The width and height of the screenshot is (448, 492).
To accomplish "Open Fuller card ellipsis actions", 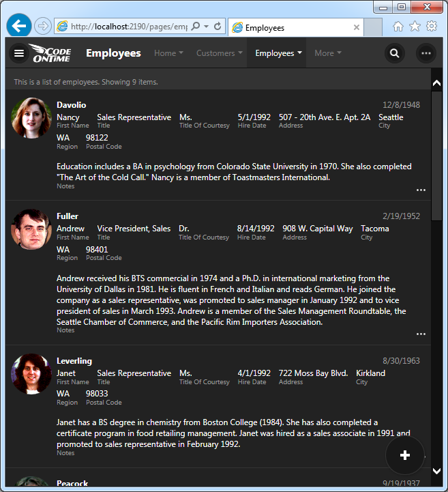I will (421, 334).
